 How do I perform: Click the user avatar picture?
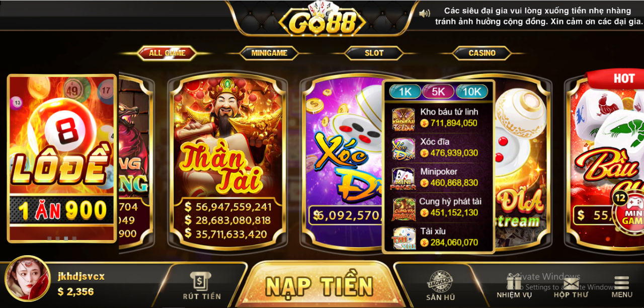coord(28,278)
